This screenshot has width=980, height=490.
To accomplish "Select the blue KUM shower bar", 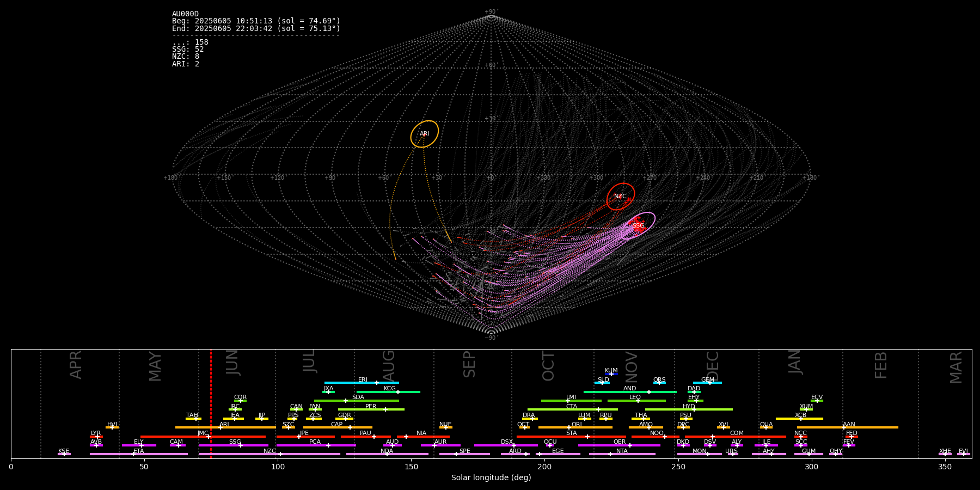I will point(611,374).
